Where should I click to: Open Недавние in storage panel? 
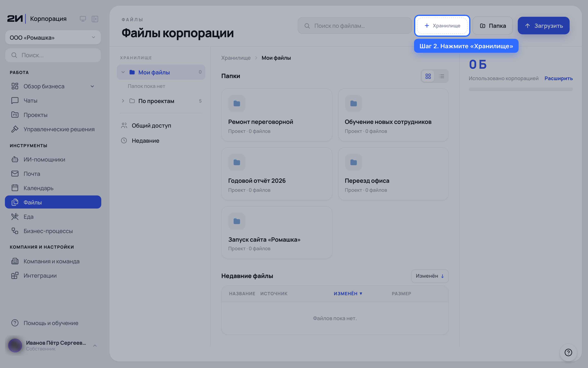[x=161, y=140]
